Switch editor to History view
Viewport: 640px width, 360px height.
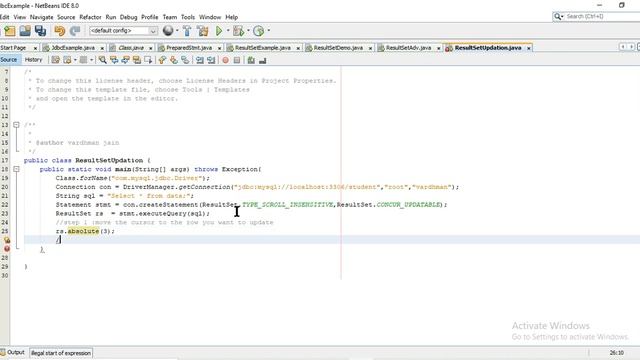tap(33, 60)
